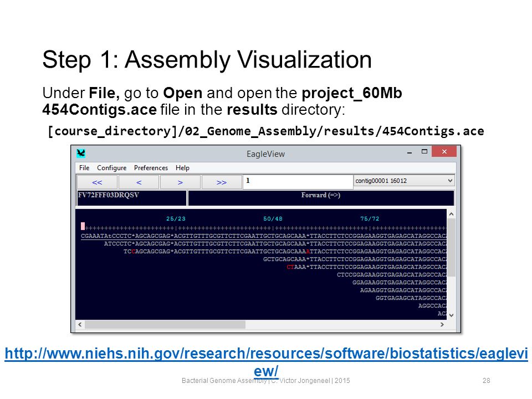Select the read row starting GCTGCAGCAAA

point(355,259)
